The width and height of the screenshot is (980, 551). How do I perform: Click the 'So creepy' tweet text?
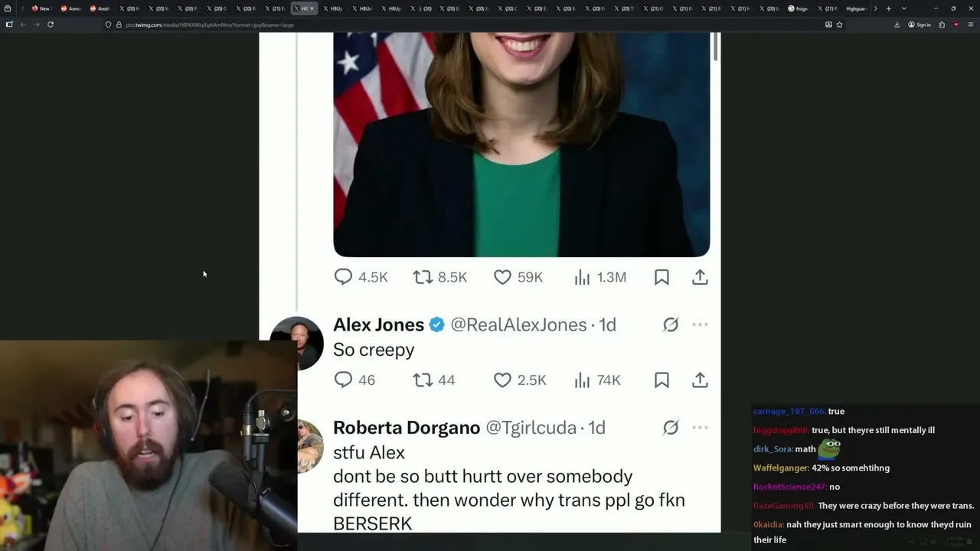(374, 350)
